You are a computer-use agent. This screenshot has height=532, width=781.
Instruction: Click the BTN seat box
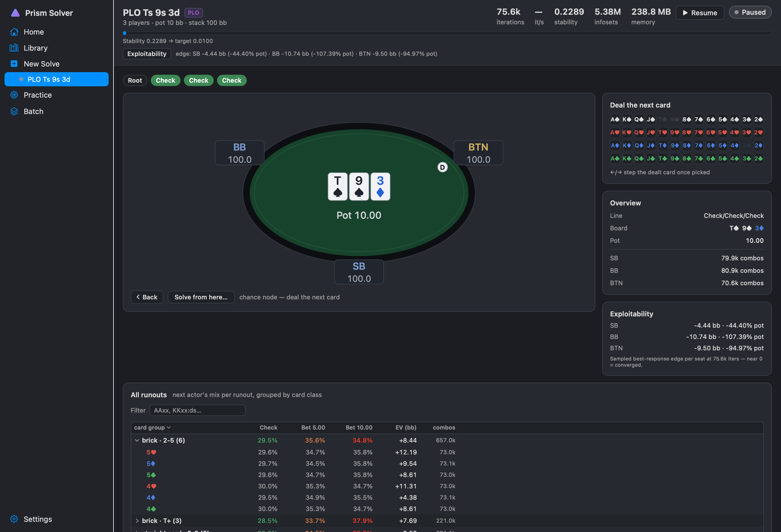pos(478,153)
